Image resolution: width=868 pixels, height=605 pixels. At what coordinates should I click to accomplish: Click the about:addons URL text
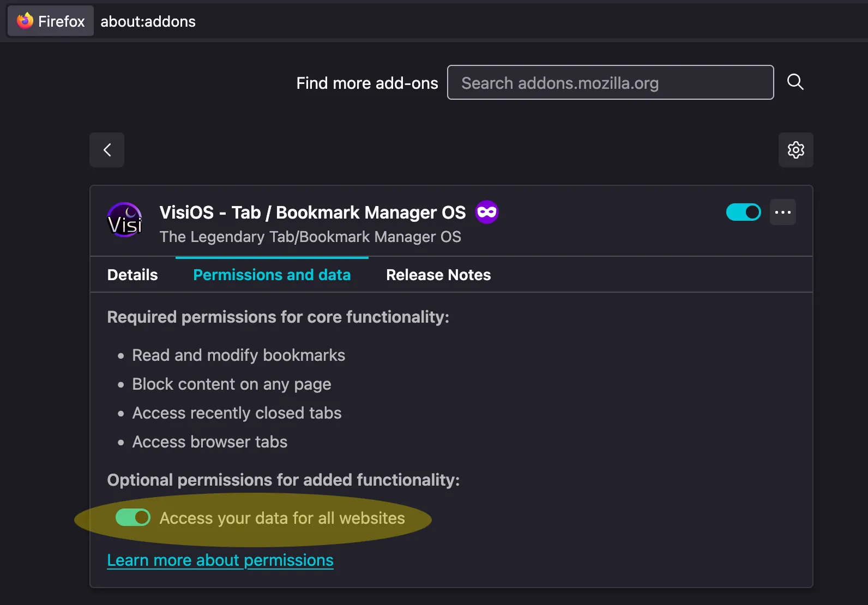coord(148,21)
